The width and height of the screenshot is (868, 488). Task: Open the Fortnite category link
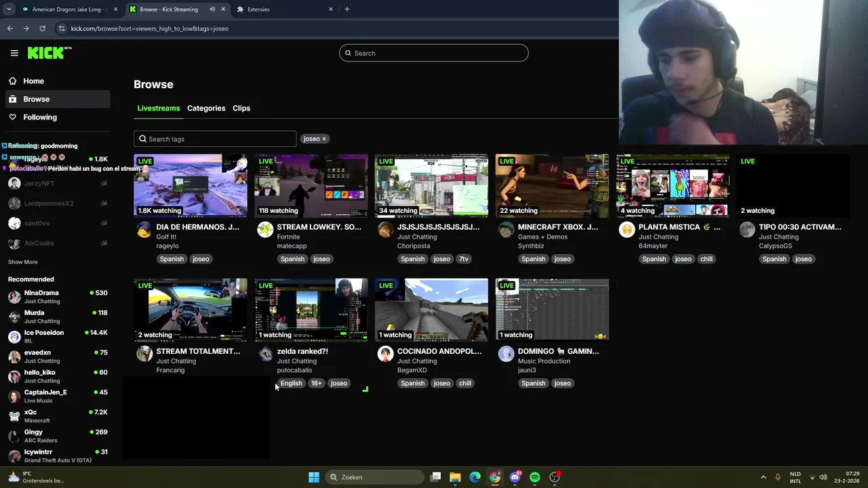[x=288, y=237]
